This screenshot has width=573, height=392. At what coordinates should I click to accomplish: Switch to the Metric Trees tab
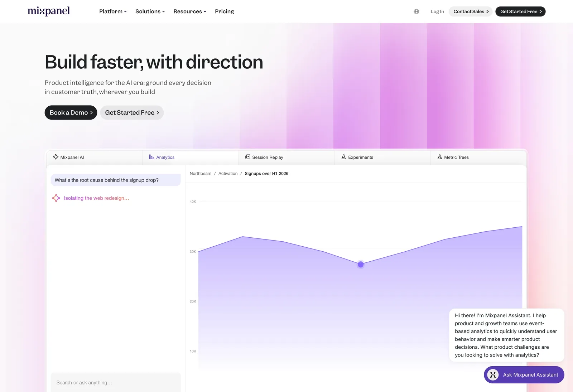point(478,157)
